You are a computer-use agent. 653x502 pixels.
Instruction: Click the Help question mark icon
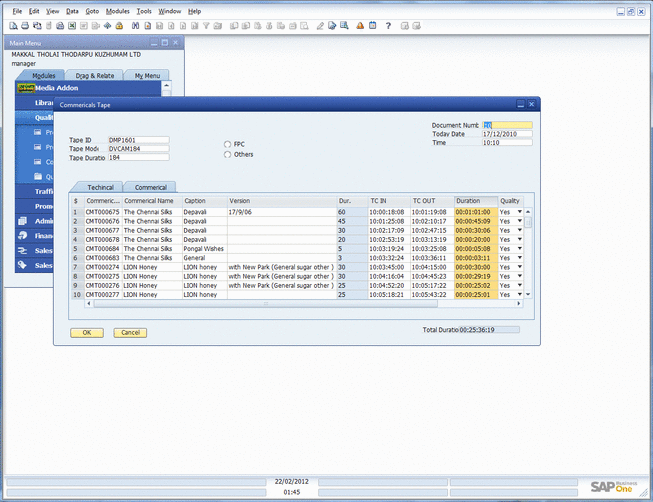388,26
